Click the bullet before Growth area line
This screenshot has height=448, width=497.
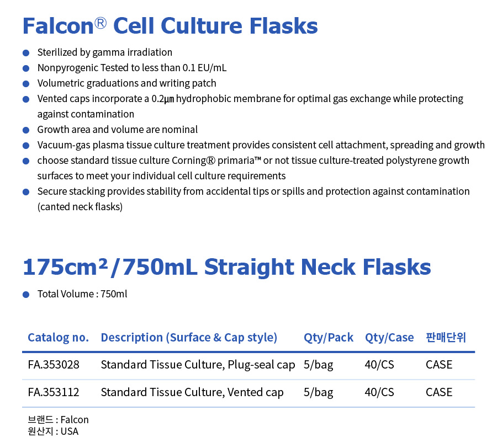coord(26,130)
